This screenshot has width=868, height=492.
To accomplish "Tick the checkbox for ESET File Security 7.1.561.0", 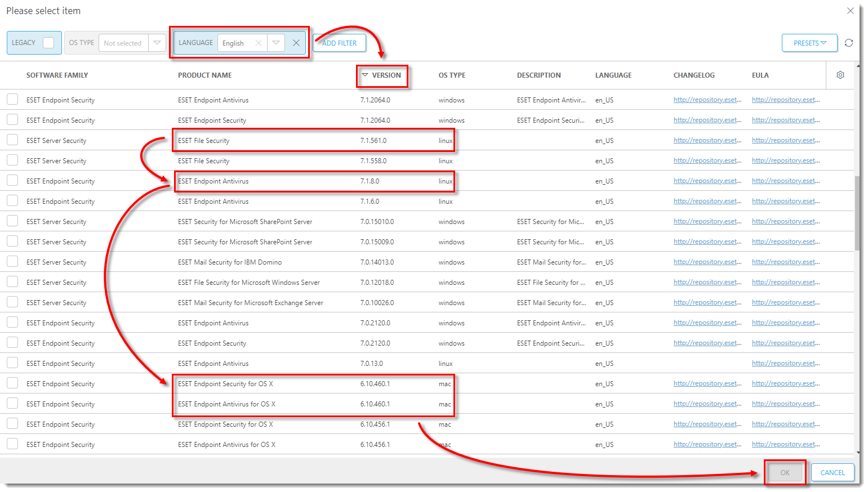I will click(12, 140).
